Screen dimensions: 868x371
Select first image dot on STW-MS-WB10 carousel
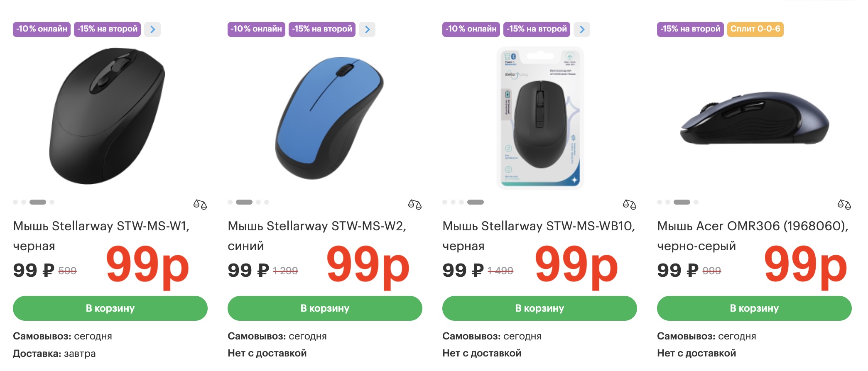(445, 202)
